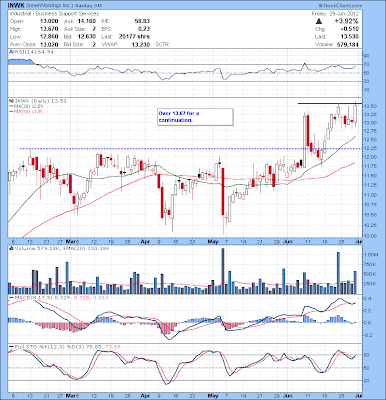Click the green up-triangle change icon
The width and height of the screenshot is (386, 400).
[x=319, y=21]
